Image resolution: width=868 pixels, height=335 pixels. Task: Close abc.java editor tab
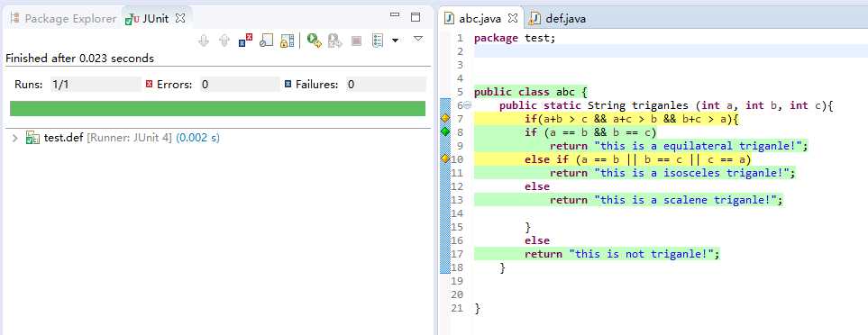coord(513,18)
